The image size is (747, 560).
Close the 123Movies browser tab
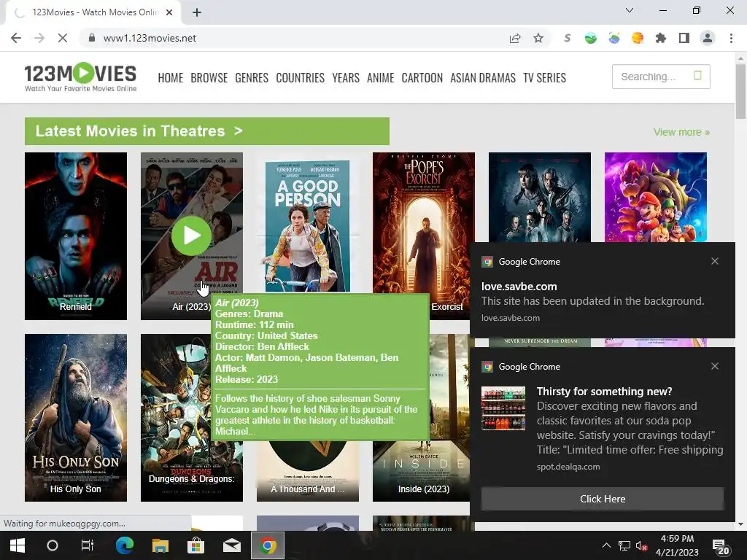click(x=169, y=12)
